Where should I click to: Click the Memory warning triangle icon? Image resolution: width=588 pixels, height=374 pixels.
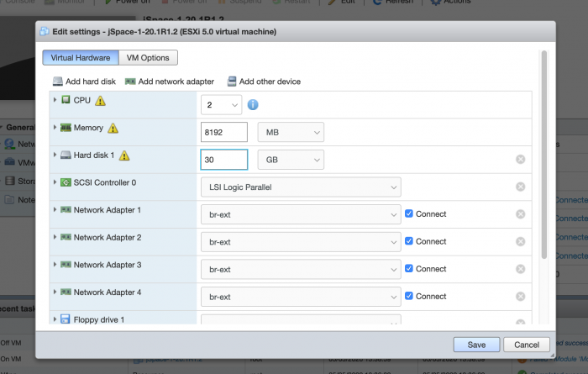point(113,129)
